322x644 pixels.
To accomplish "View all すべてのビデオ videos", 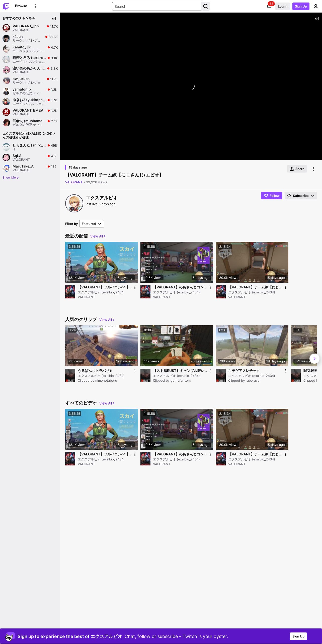I will (x=107, y=403).
